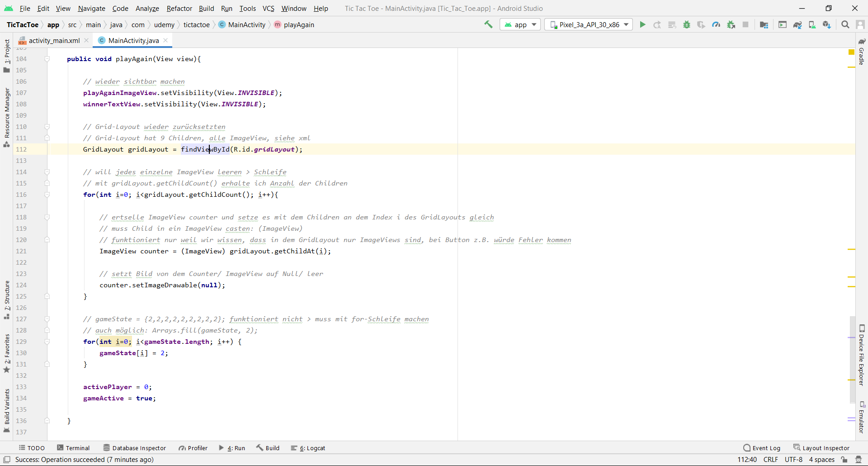Open Database Inspector tool window
The height and width of the screenshot is (466, 868).
click(x=134, y=448)
